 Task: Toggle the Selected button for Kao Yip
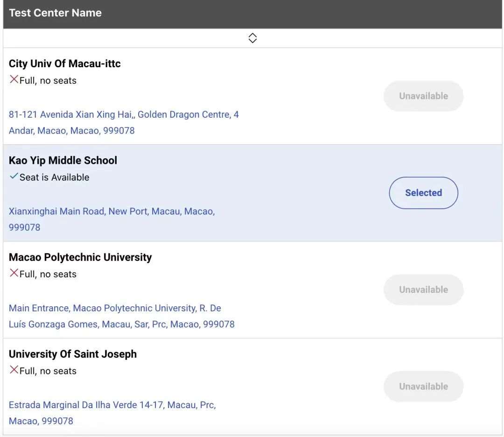point(423,193)
